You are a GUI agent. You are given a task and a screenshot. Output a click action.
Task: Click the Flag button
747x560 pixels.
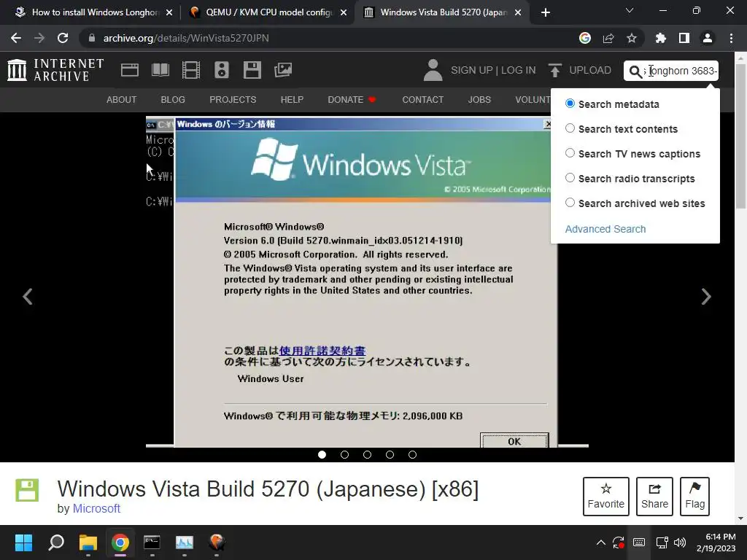[x=695, y=496]
